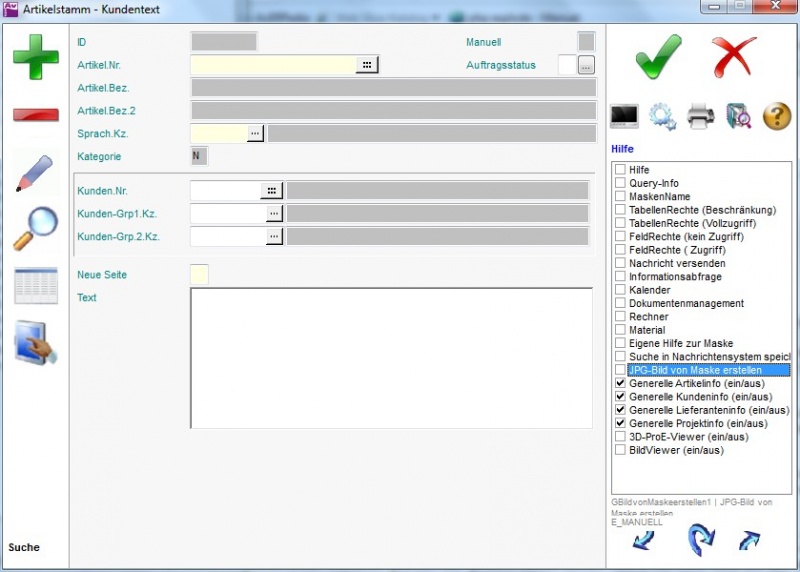The height and width of the screenshot is (572, 800).
Task: Disable Generelle Artikelinfo (ein/aus) checkbox
Action: (x=621, y=383)
